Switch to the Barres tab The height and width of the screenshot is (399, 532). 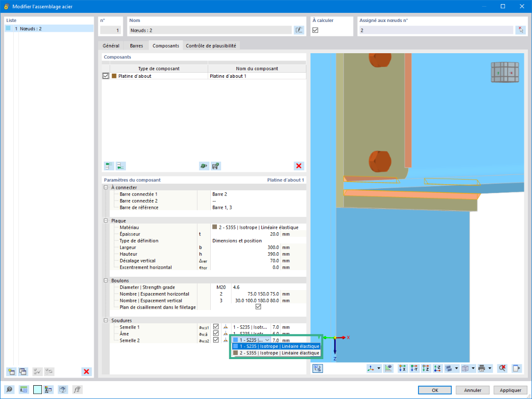tap(137, 46)
